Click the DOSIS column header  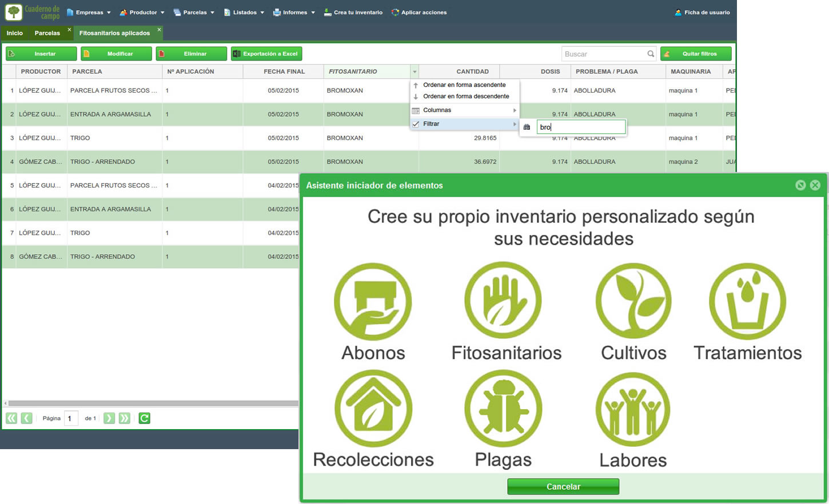tap(535, 71)
